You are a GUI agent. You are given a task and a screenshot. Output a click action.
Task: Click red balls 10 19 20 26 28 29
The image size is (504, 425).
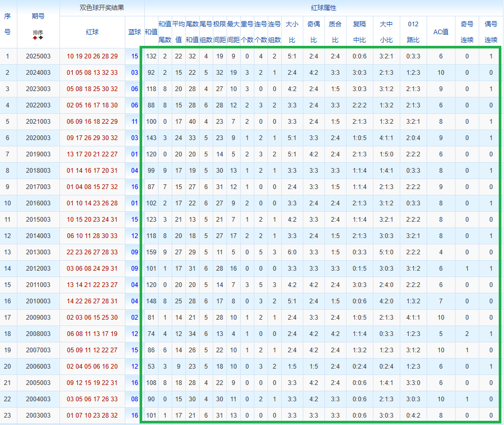point(92,56)
